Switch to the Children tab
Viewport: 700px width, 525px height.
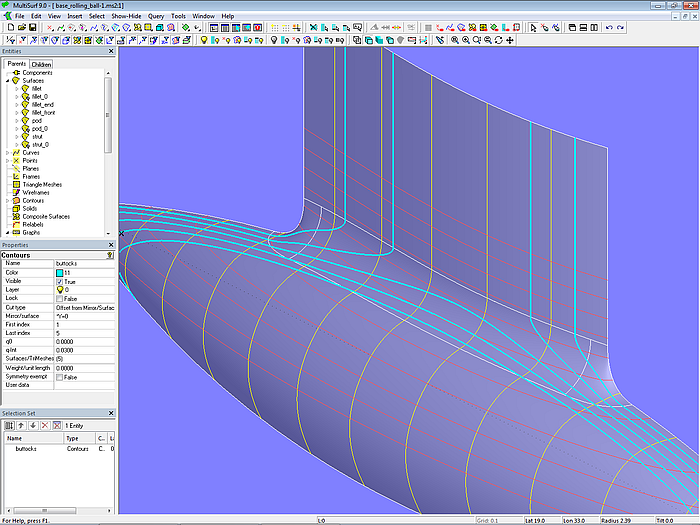(41, 64)
